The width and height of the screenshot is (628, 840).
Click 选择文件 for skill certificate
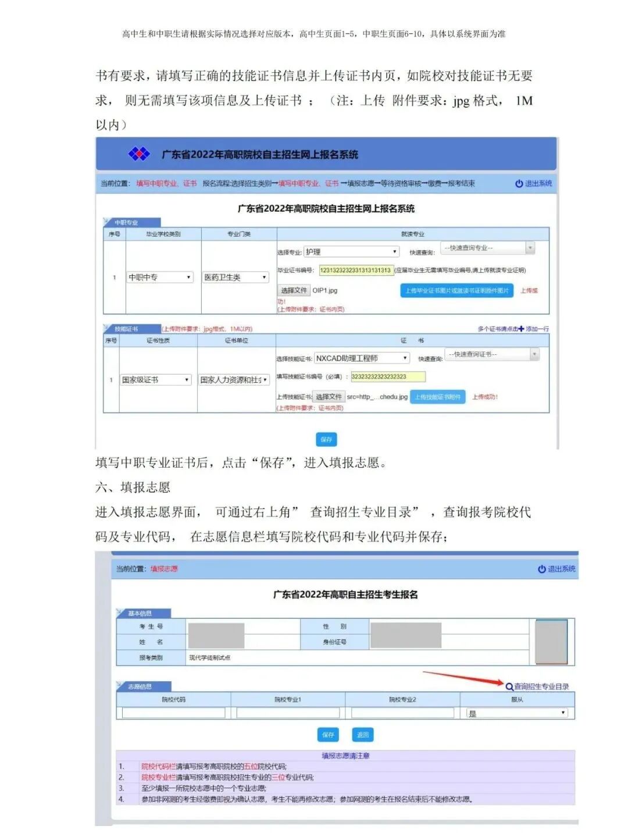pos(329,397)
